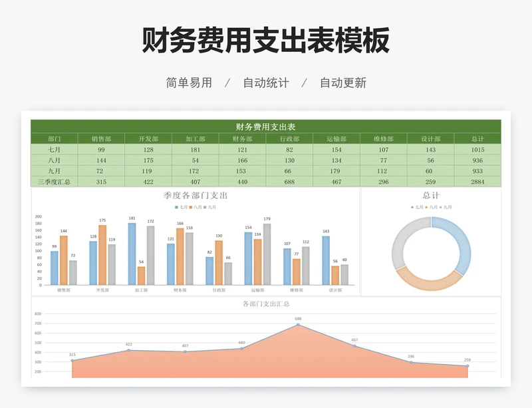532x408 pixels.
Task: Select the 加工部 column header in the table
Action: (196, 138)
